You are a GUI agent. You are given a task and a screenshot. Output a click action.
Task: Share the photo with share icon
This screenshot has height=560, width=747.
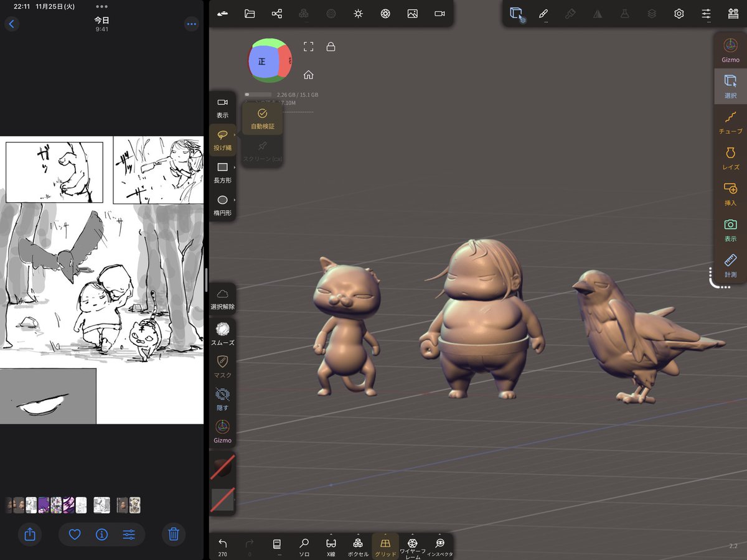29,534
